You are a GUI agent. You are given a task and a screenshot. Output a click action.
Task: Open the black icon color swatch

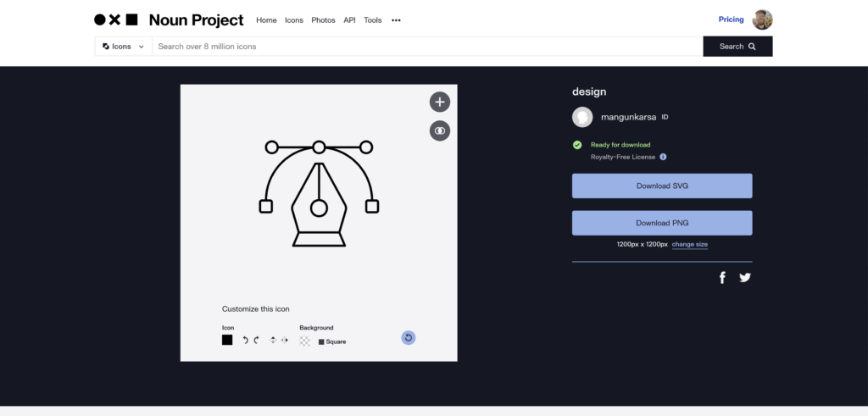tap(227, 341)
